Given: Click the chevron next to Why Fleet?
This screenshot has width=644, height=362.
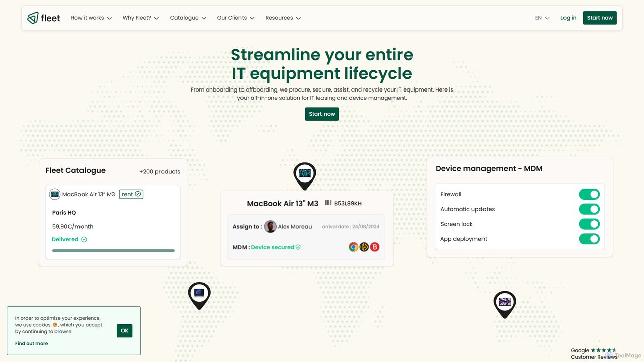Looking at the screenshot, I should [x=156, y=18].
